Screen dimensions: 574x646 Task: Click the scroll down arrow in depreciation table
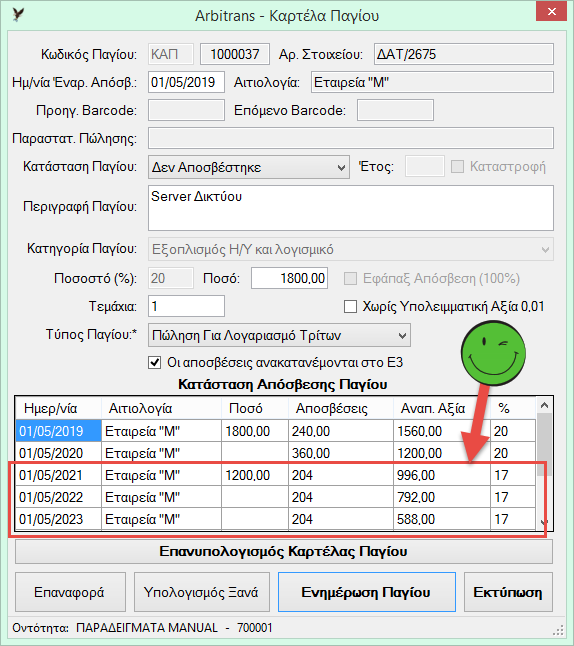[544, 522]
